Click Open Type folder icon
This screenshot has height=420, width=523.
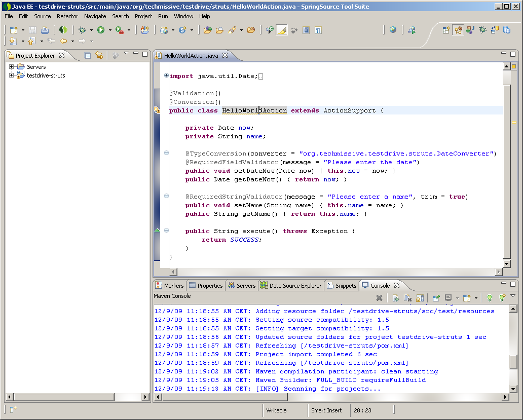point(208,30)
